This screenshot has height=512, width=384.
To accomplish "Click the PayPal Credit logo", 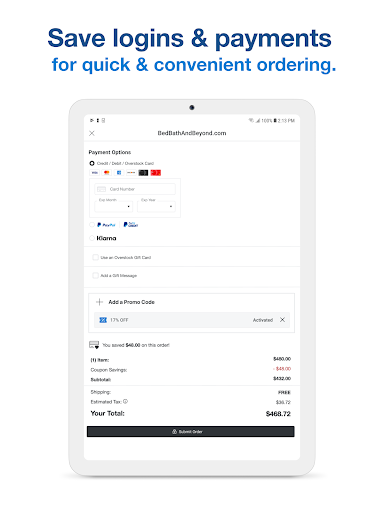I will pos(131,225).
